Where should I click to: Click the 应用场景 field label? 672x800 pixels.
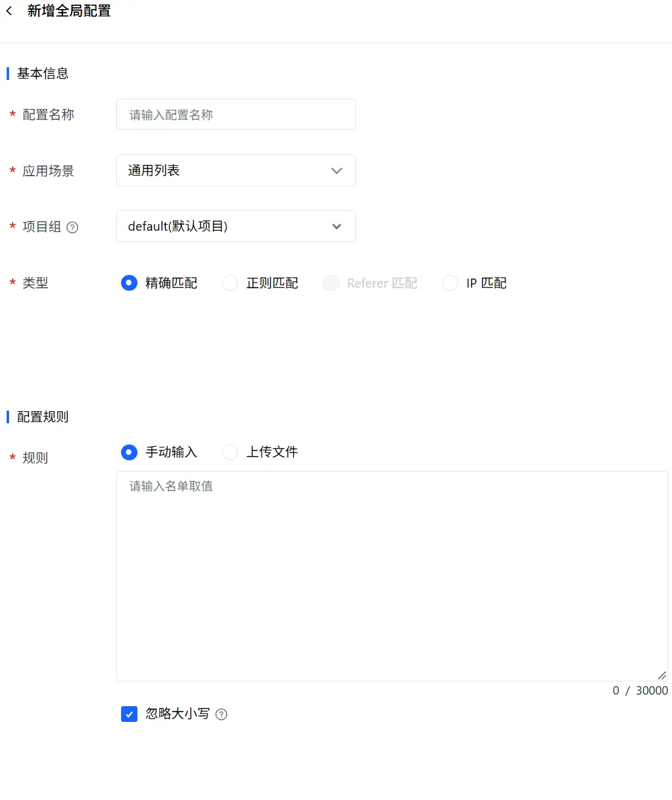48,171
